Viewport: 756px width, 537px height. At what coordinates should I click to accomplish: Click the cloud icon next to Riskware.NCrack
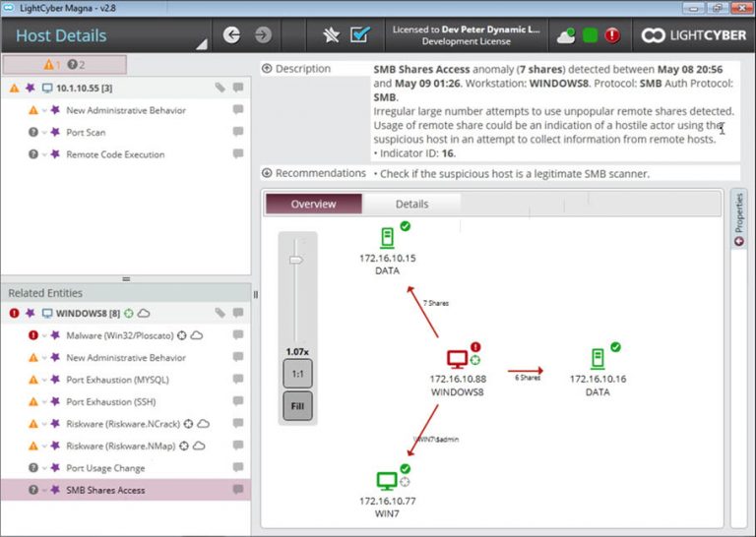[204, 423]
